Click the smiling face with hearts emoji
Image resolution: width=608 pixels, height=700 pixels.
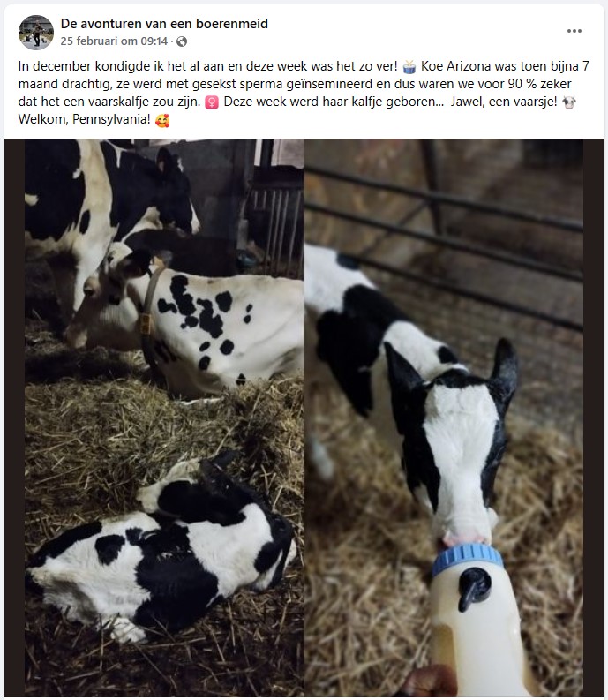tap(162, 120)
